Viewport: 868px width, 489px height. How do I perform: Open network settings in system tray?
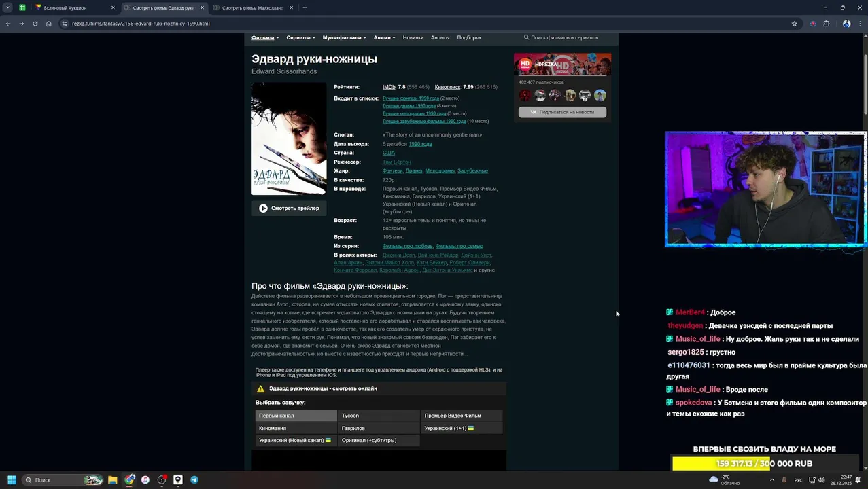coord(812,479)
